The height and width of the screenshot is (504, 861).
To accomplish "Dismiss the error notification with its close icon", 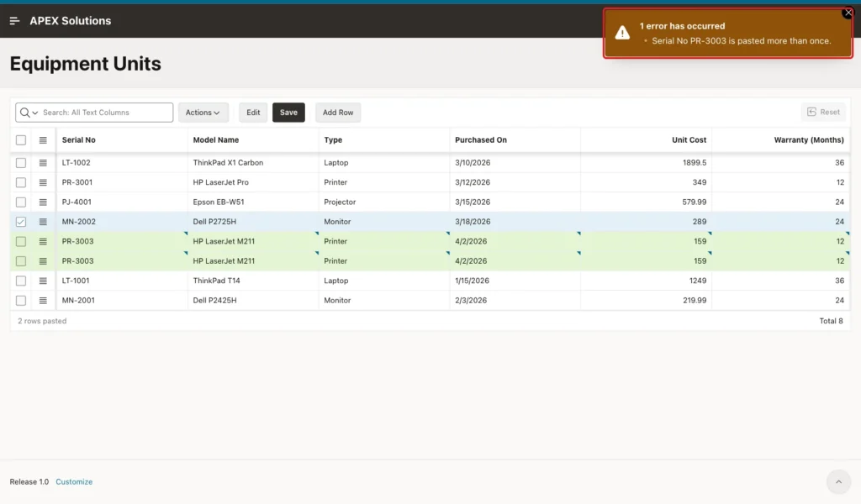I will click(848, 13).
